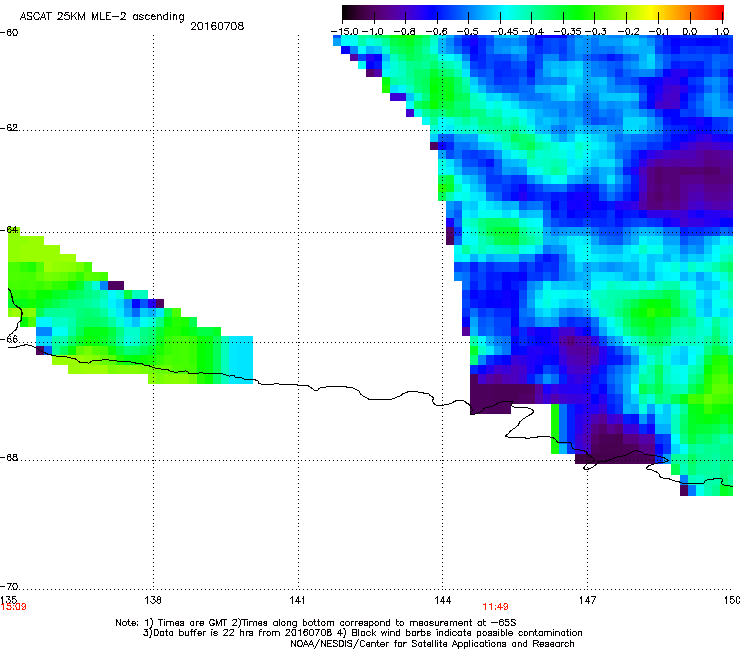Viewport: 740px width, 650px height.
Task: Select the 150 longitude axis label
Action: pyautogui.click(x=732, y=600)
